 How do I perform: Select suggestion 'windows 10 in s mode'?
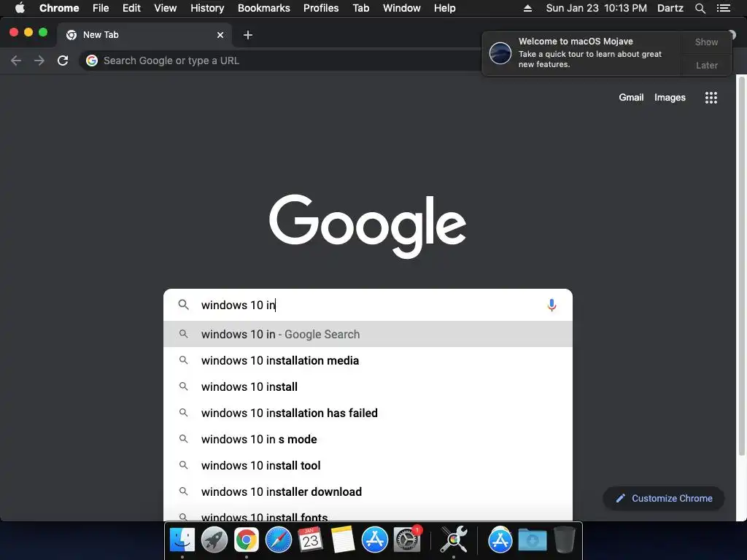coord(368,439)
